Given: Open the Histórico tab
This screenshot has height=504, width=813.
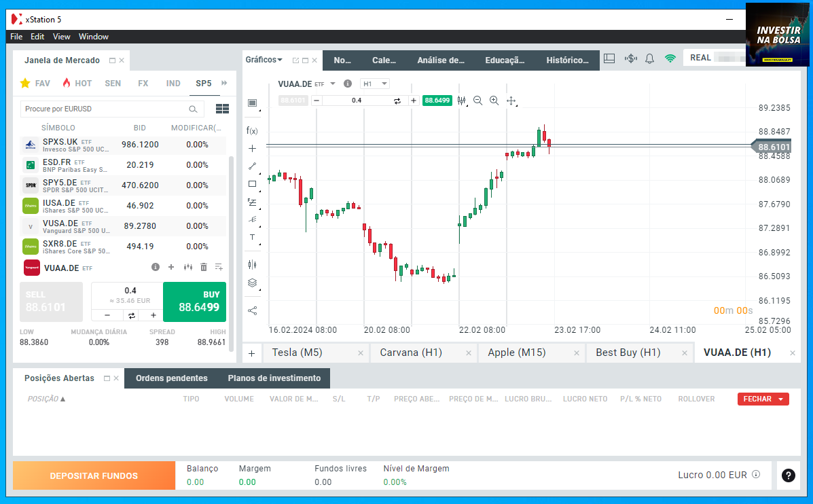Looking at the screenshot, I should pos(567,60).
